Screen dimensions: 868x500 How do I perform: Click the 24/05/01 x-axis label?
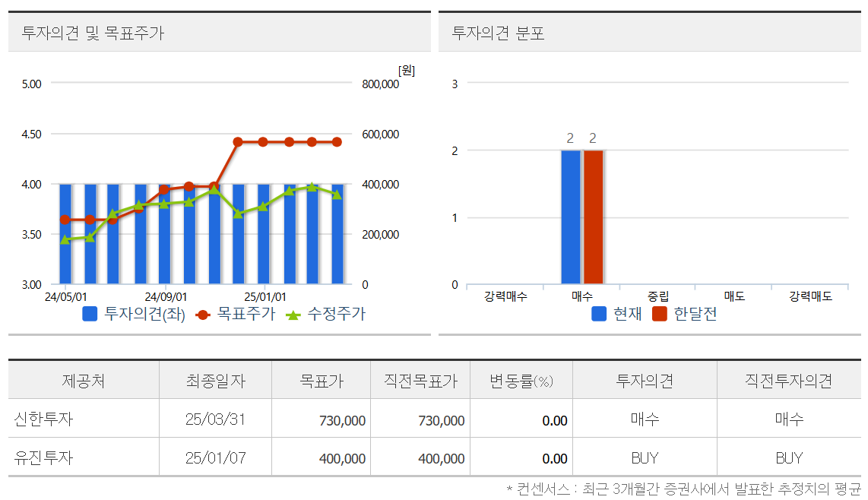click(x=65, y=297)
